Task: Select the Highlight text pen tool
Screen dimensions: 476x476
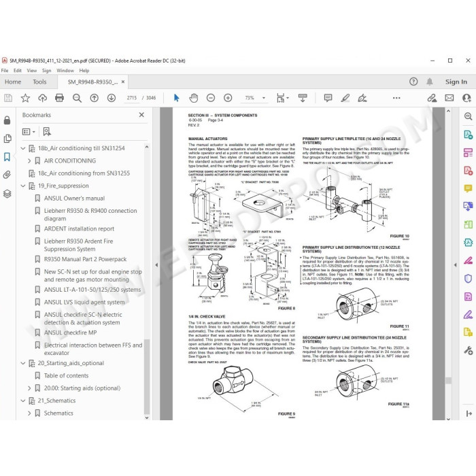Action: tap(345, 98)
